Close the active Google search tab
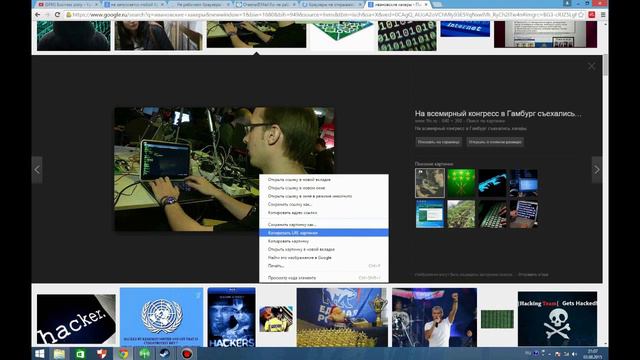The width and height of the screenshot is (640, 360). pos(426,4)
